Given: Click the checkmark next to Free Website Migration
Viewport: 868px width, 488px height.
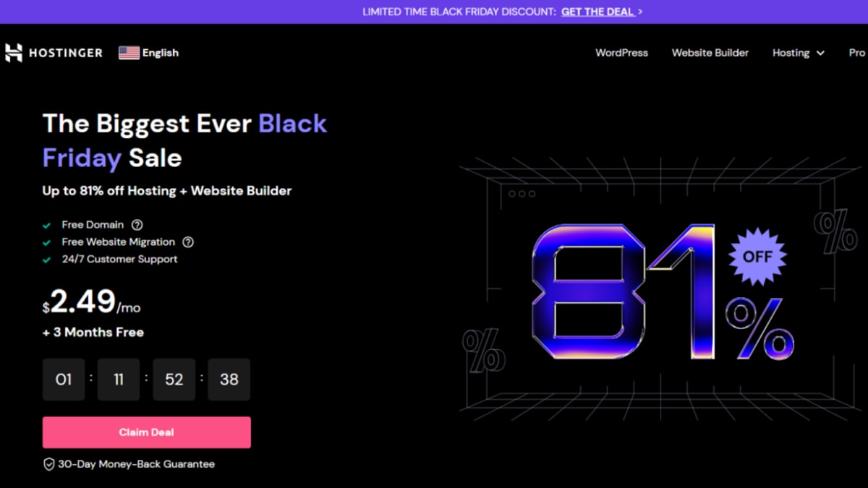Looking at the screenshot, I should pyautogui.click(x=46, y=241).
